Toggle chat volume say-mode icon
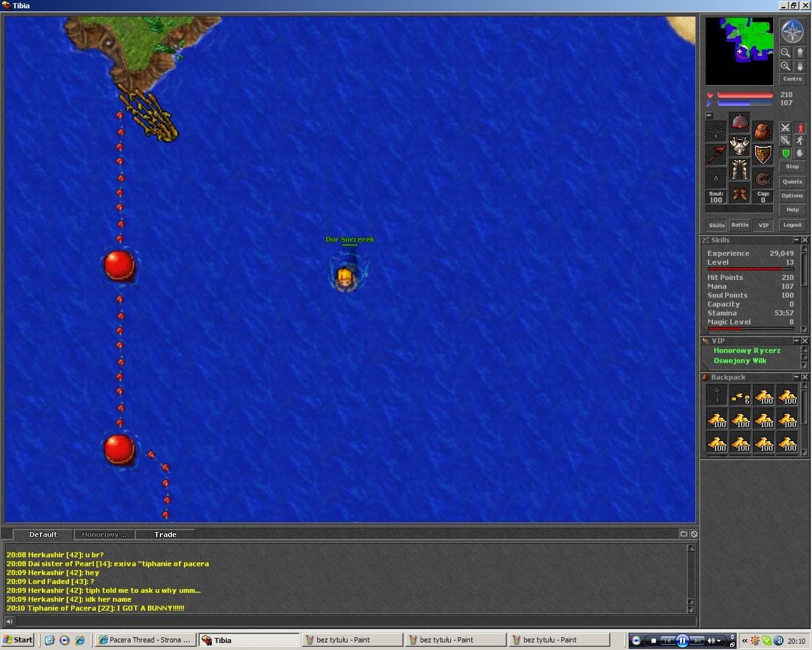Image resolution: width=812 pixels, height=650 pixels. [9, 621]
